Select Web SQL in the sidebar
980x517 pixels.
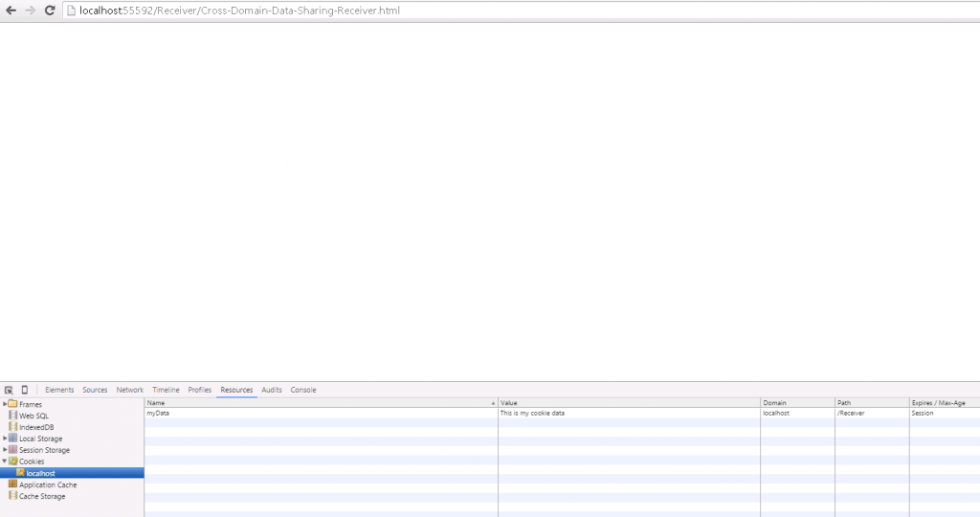(33, 416)
